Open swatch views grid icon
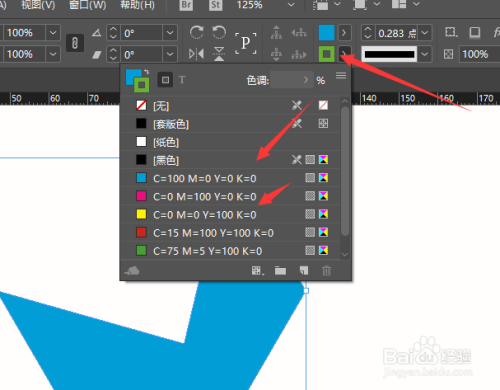 pyautogui.click(x=258, y=271)
